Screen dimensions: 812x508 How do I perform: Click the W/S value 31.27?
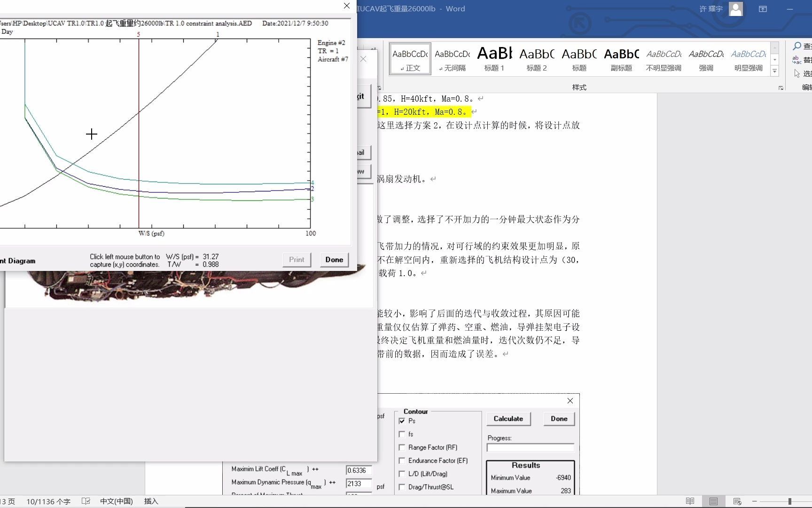click(x=211, y=257)
